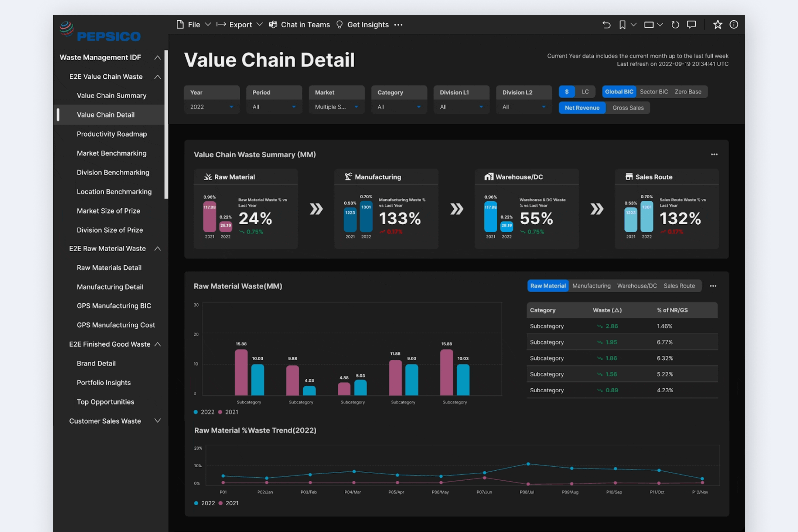798x532 pixels.
Task: Click the 2021 legend color dot under bar chart
Action: 220,412
